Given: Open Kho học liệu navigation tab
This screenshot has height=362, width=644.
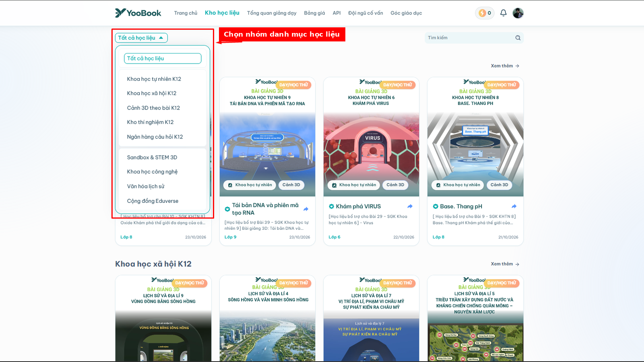Looking at the screenshot, I should coord(222,13).
